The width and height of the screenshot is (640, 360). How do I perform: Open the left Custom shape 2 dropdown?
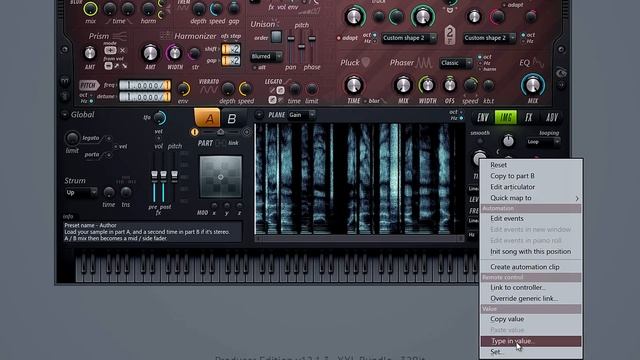[408, 38]
